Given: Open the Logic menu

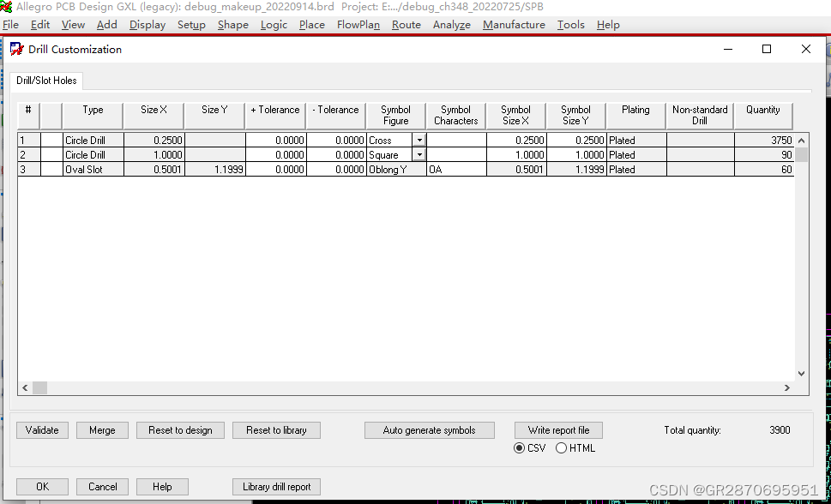Looking at the screenshot, I should (x=274, y=25).
